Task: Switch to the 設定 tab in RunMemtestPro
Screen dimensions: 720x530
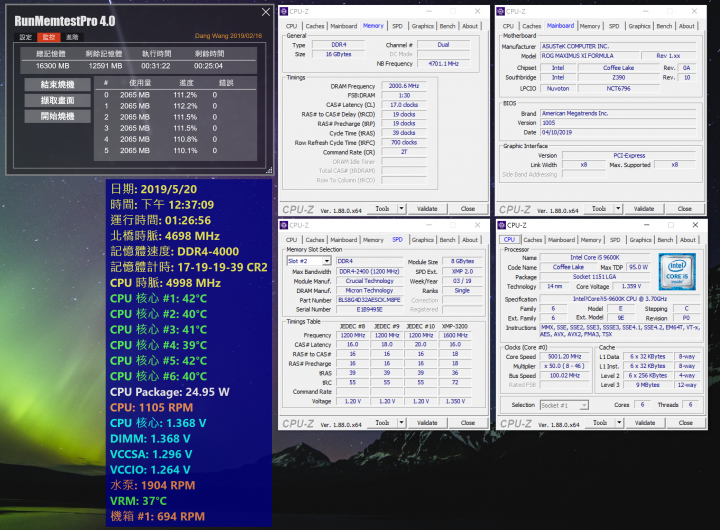Action: [26, 37]
